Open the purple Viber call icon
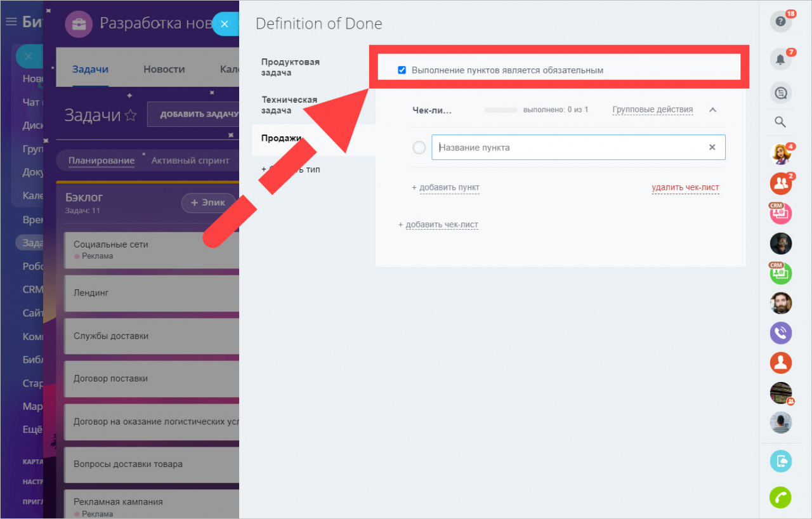This screenshot has width=812, height=519. (780, 333)
